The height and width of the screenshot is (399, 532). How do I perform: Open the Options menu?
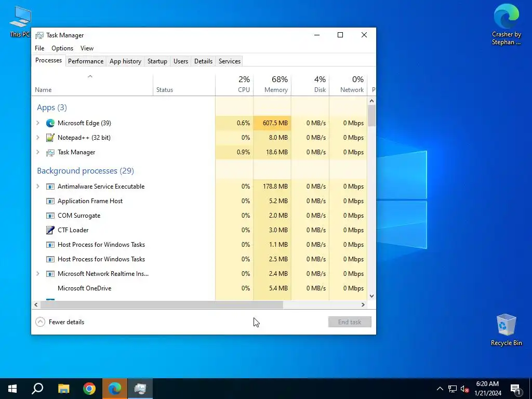(62, 48)
